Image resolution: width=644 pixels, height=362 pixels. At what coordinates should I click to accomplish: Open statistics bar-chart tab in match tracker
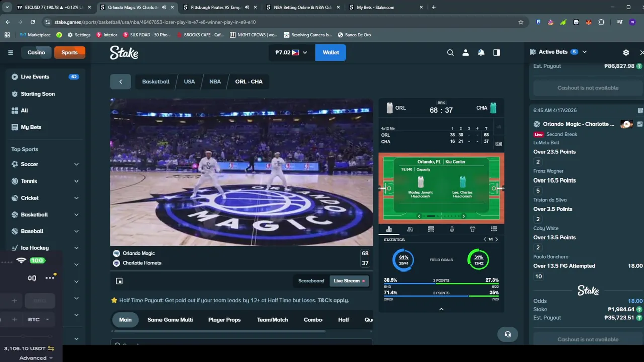pyautogui.click(x=389, y=229)
